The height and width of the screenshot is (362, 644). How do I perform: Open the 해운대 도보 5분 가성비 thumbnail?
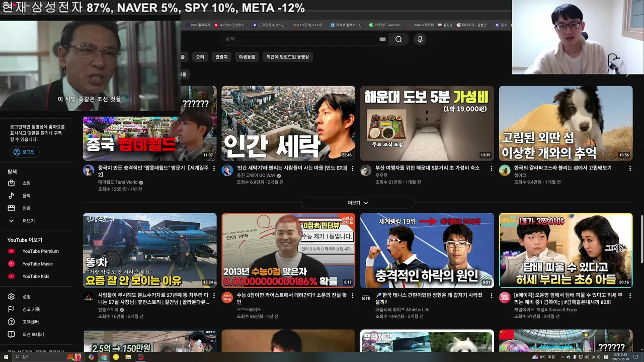pyautogui.click(x=427, y=123)
